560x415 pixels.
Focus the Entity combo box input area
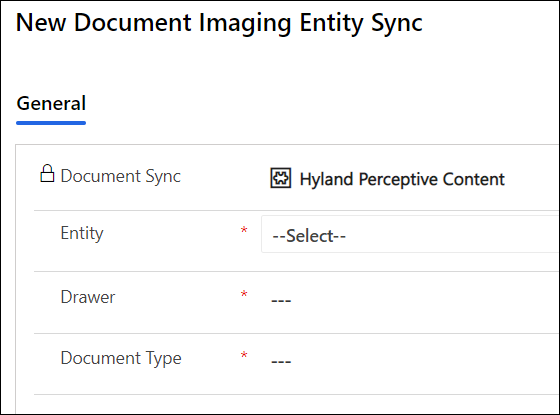pos(410,234)
